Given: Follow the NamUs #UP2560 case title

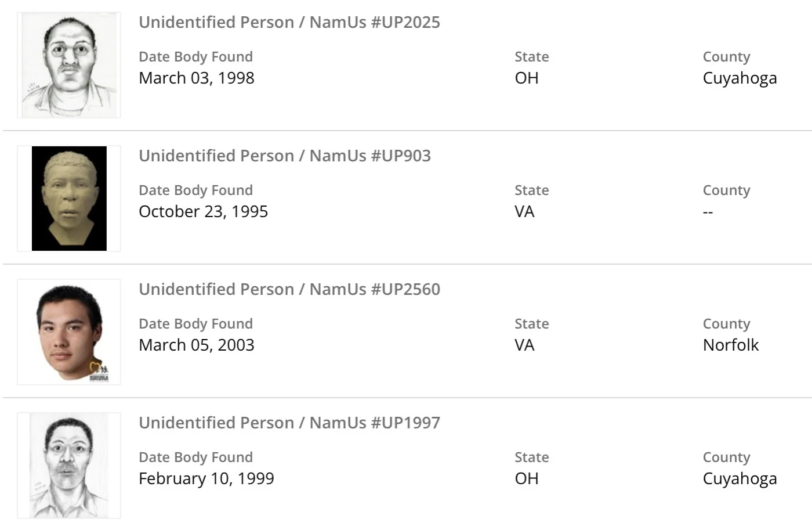Looking at the screenshot, I should pos(289,289).
